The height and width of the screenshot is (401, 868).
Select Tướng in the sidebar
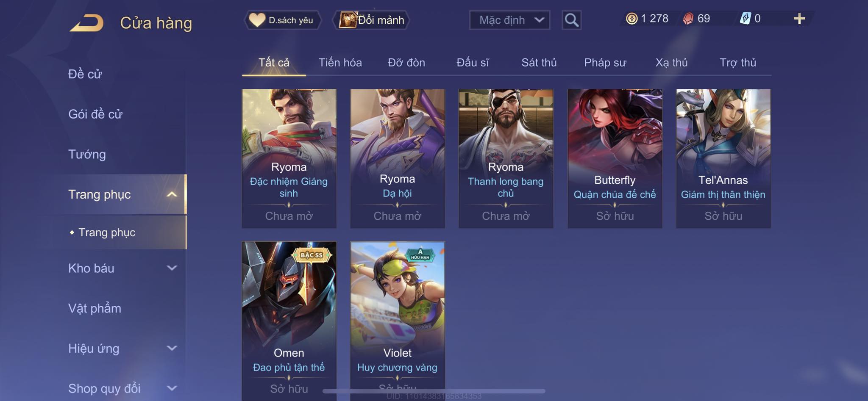[x=87, y=154]
